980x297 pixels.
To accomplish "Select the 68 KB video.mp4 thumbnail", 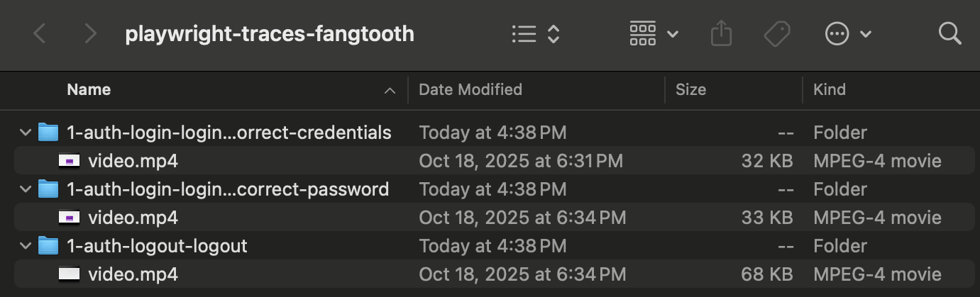I will (70, 274).
